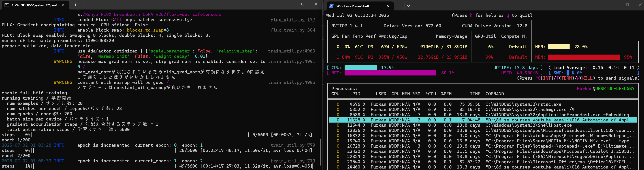
Task: Expand the cmd window profile dropdown chevron
Action: click(84, 5)
